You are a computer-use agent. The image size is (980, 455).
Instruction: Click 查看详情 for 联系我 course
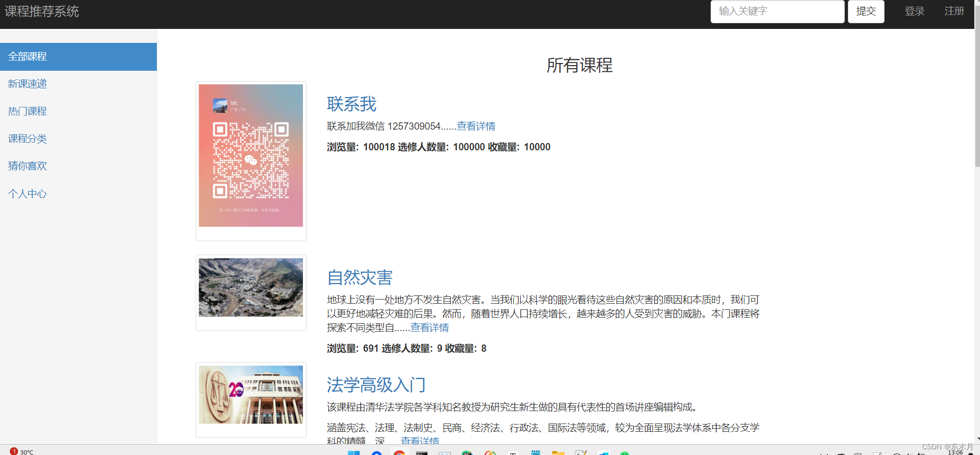pyautogui.click(x=476, y=126)
